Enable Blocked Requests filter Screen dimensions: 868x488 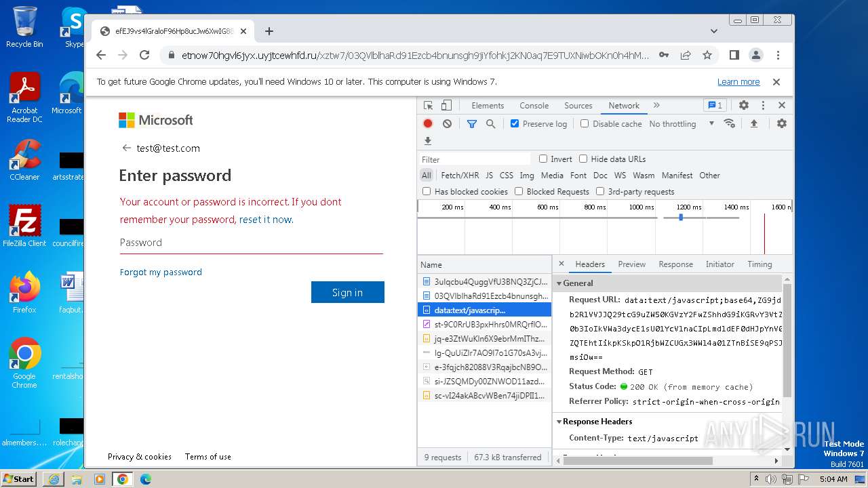(519, 191)
